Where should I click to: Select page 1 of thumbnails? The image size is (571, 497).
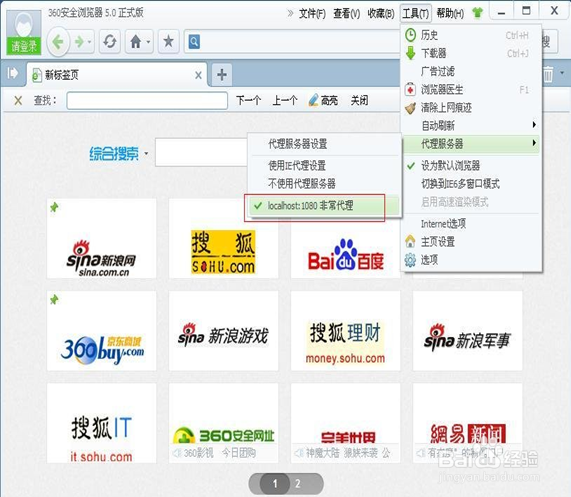[x=275, y=484]
